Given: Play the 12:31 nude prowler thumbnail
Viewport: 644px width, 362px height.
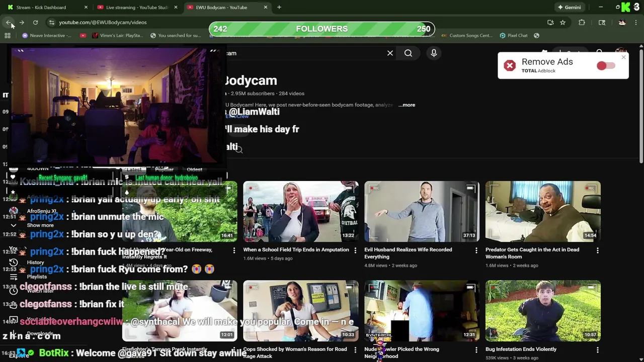Looking at the screenshot, I should pyautogui.click(x=422, y=311).
